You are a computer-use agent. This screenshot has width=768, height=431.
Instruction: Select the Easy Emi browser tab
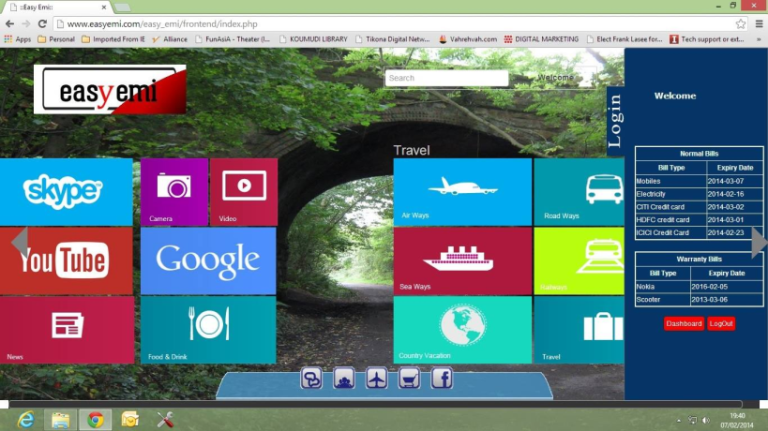[x=57, y=7]
